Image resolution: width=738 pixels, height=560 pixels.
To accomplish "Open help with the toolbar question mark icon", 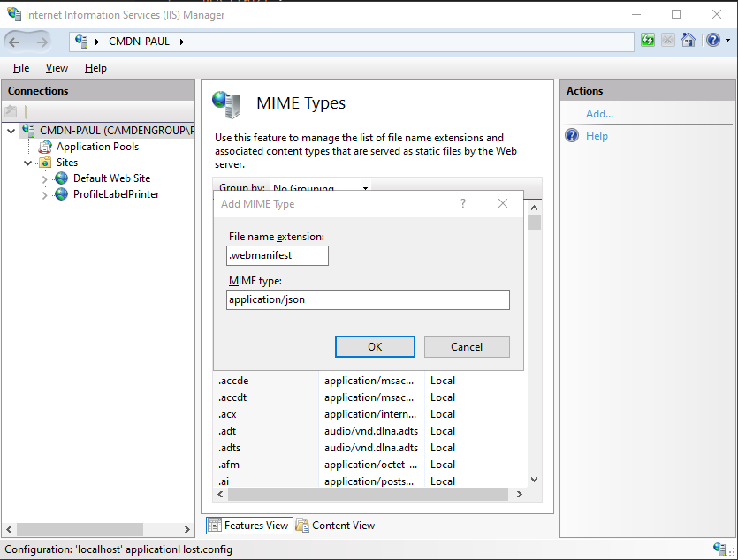I will pos(713,41).
